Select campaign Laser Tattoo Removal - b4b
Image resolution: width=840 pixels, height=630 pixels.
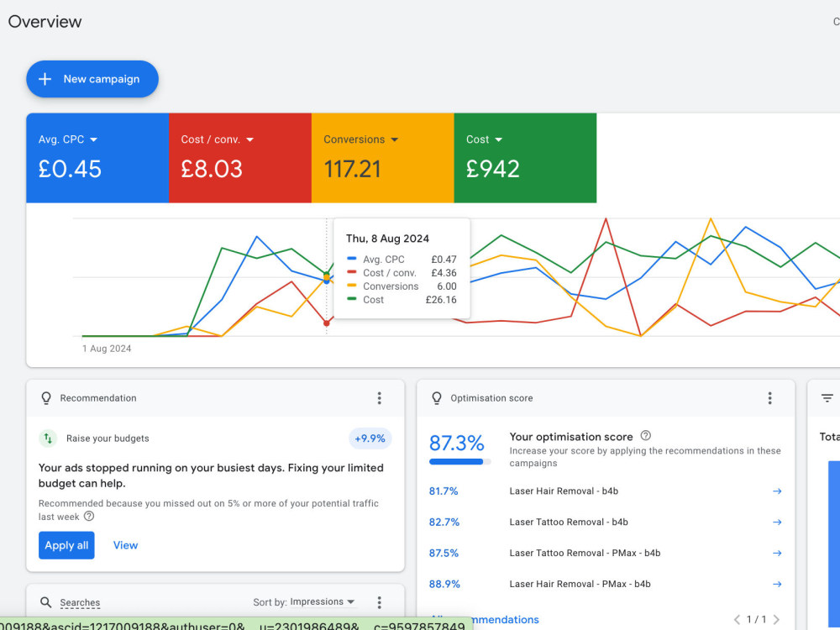(x=569, y=522)
